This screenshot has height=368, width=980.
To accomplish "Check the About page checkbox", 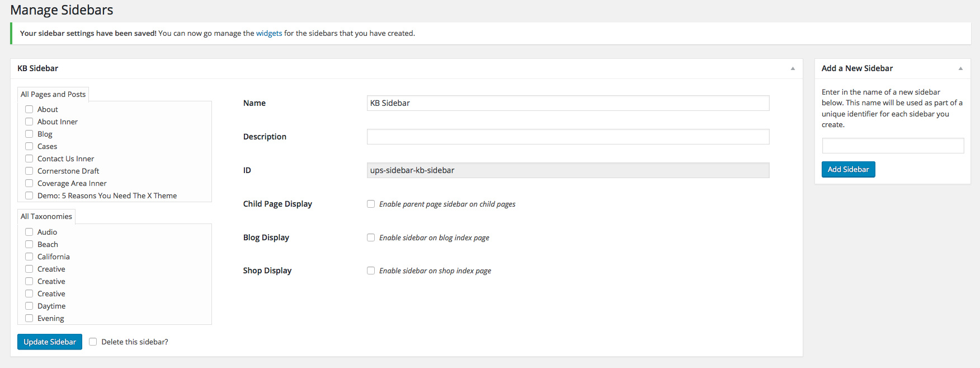I will tap(29, 109).
